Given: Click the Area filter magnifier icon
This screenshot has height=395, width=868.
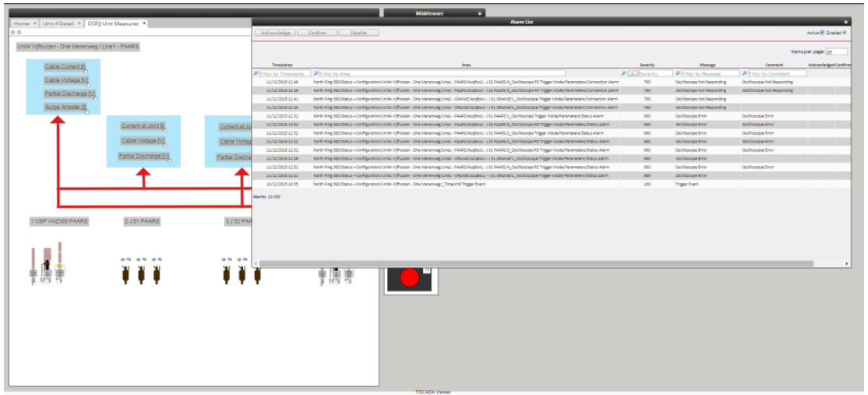Looking at the screenshot, I should point(316,73).
